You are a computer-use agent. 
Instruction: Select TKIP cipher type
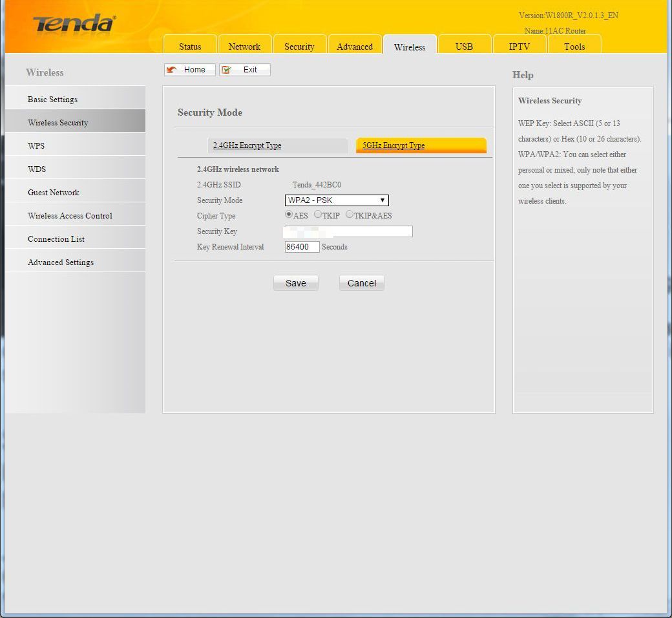pyautogui.click(x=318, y=215)
